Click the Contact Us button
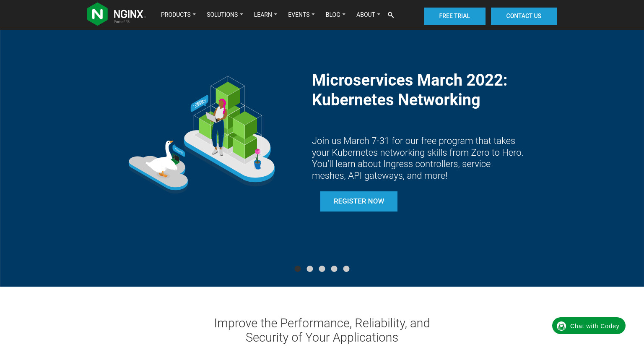The image size is (644, 350). pyautogui.click(x=524, y=16)
